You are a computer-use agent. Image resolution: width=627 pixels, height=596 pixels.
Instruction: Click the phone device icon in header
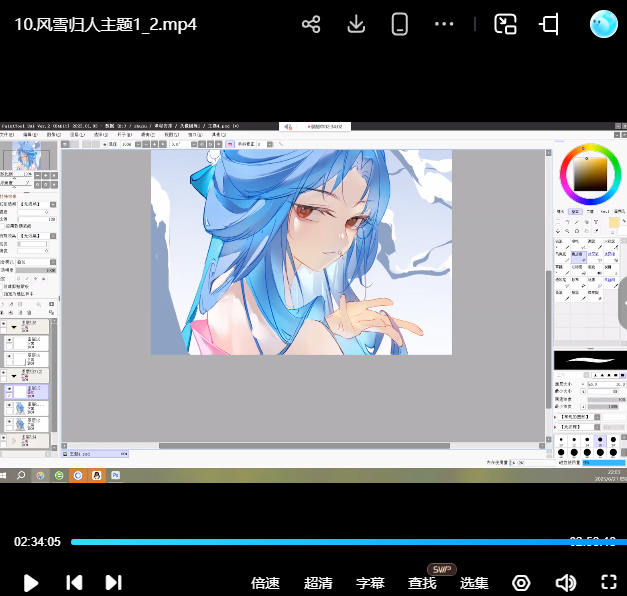pos(400,25)
